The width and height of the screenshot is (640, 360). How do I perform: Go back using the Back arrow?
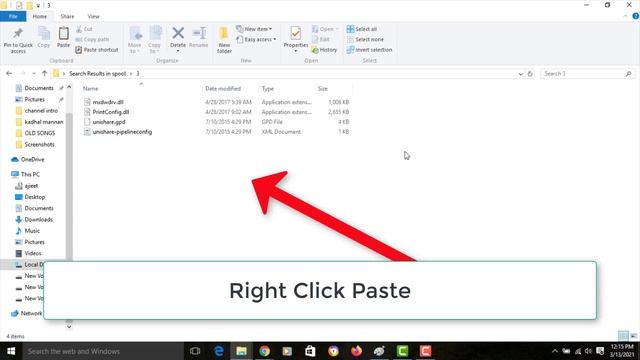9,73
